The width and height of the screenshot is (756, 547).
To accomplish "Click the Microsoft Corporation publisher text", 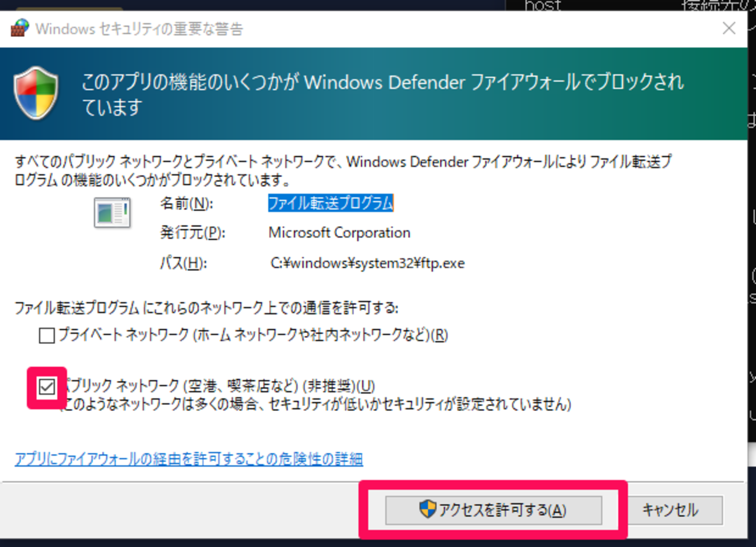I will pyautogui.click(x=339, y=233).
